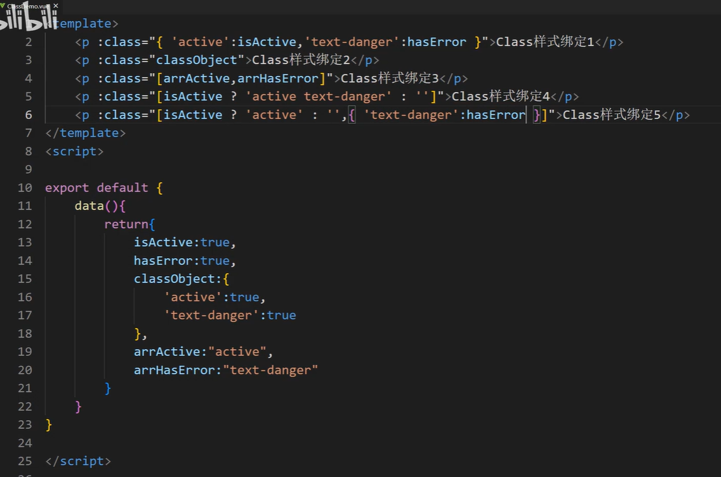This screenshot has width=721, height=477.
Task: Click 'arrHasError' inside the line 4 array
Action: [x=278, y=78]
